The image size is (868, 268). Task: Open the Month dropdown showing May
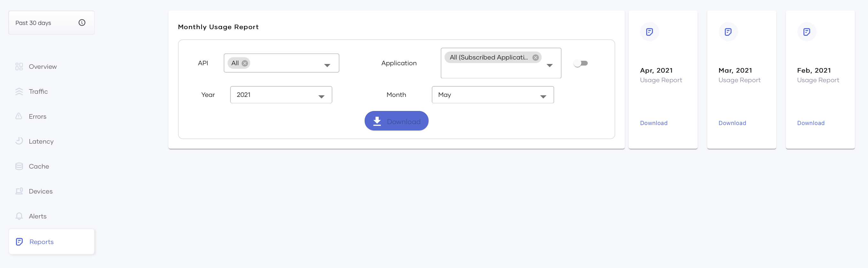tap(492, 95)
